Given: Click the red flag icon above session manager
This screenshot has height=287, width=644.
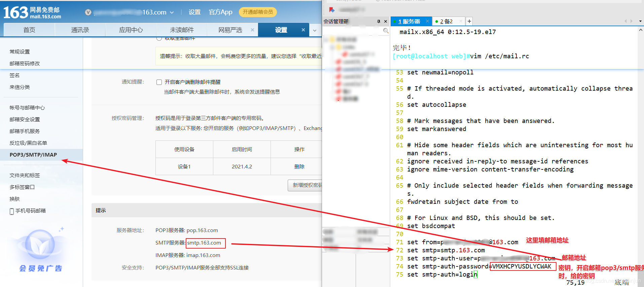Looking at the screenshot, I should [x=332, y=9].
